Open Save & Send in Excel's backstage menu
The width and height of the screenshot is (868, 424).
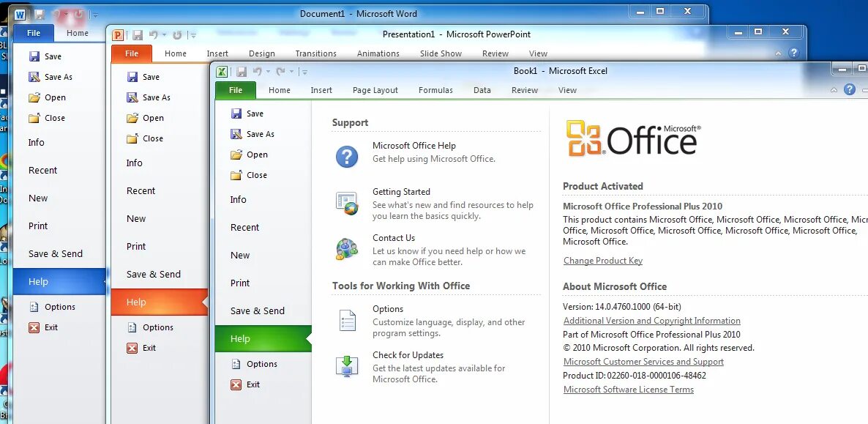(x=258, y=311)
